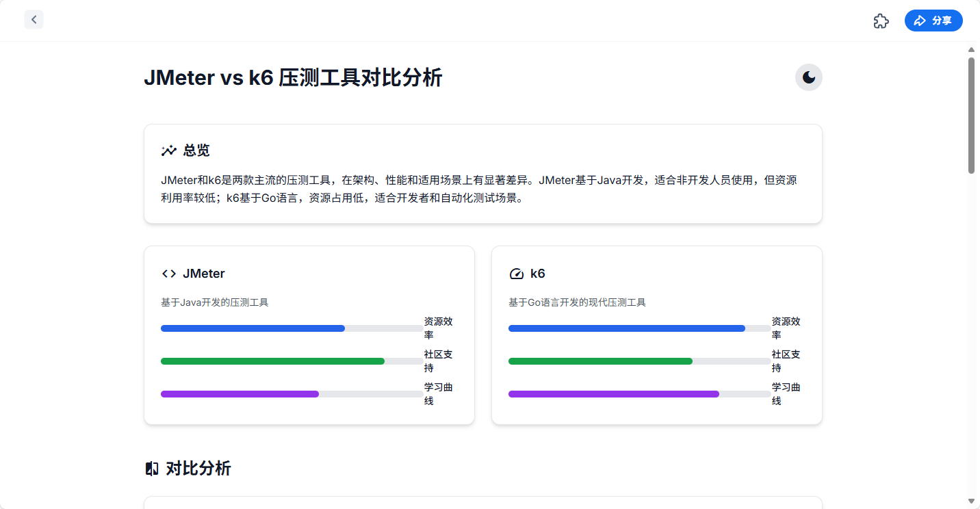Image resolution: width=980 pixels, height=509 pixels.
Task: Open the puzzle-piece extensions icon
Action: [881, 21]
